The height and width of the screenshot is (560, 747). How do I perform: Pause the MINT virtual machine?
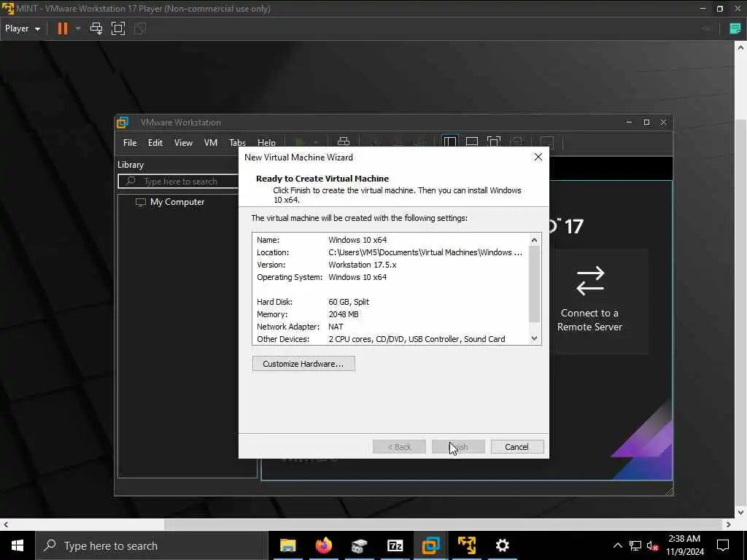[63, 28]
